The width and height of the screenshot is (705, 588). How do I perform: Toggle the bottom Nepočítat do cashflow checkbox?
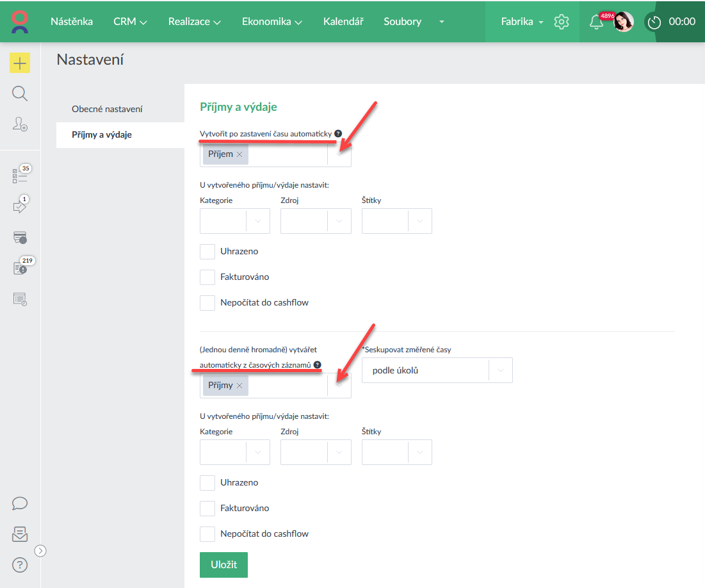pos(207,534)
